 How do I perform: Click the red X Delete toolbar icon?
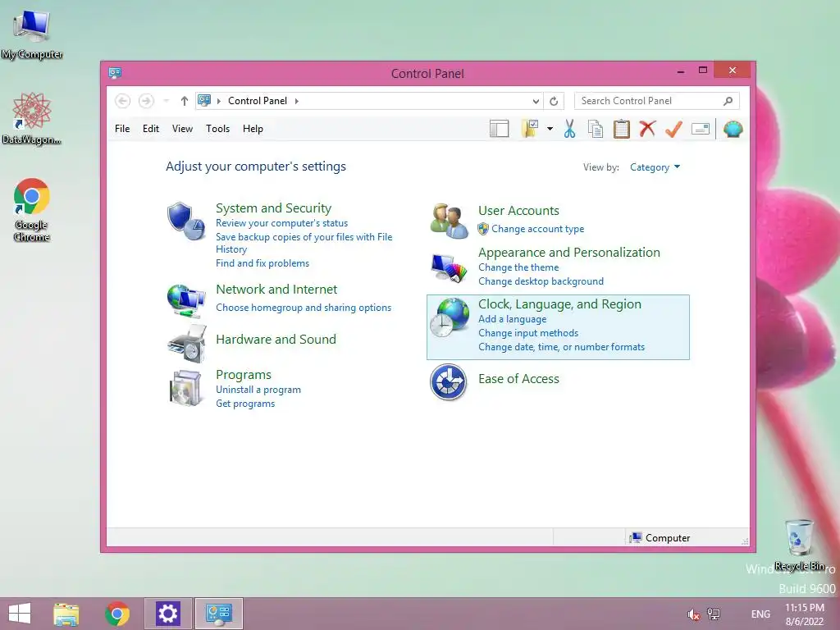pyautogui.click(x=648, y=129)
